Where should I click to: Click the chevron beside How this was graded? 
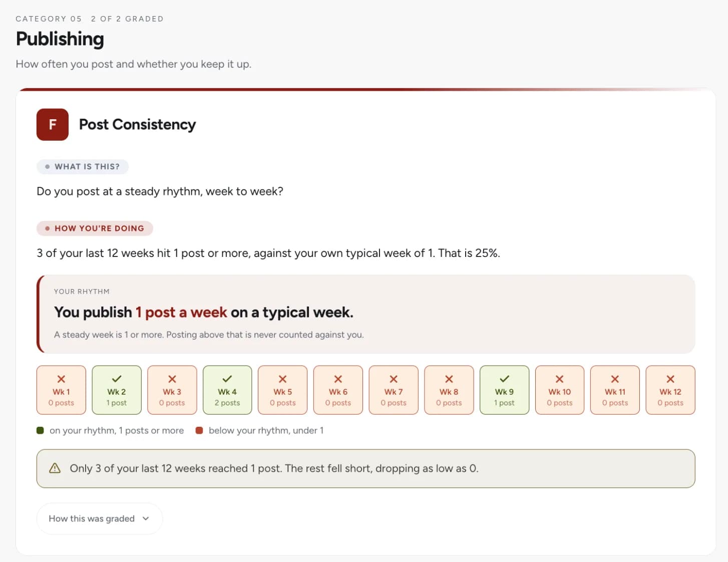click(146, 518)
